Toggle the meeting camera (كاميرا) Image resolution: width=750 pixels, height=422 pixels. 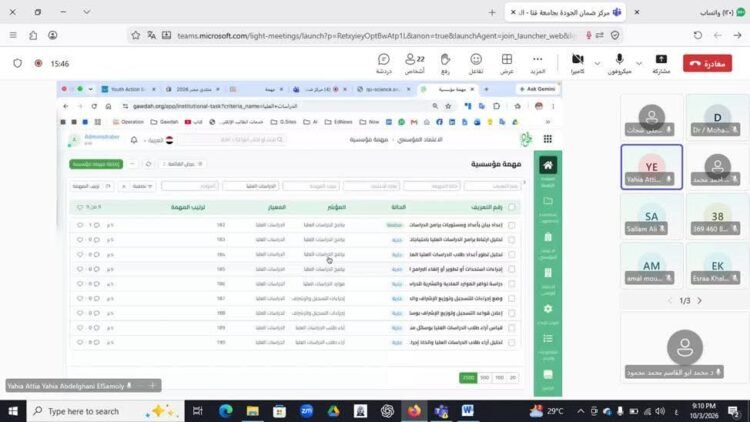pyautogui.click(x=578, y=64)
